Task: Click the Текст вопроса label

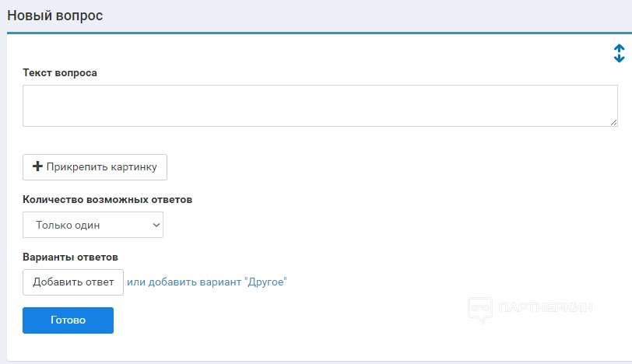Action: point(60,72)
